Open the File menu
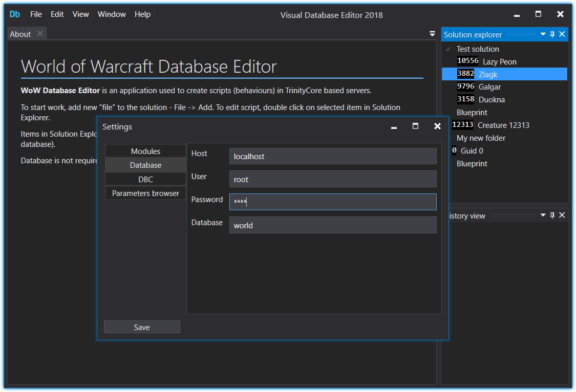Image resolution: width=576 pixels, height=392 pixels. (36, 14)
